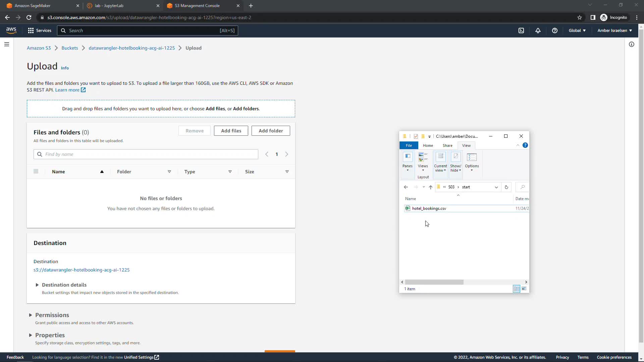The width and height of the screenshot is (644, 362).
Task: Switch Explorer to large icons view
Action: click(524, 289)
